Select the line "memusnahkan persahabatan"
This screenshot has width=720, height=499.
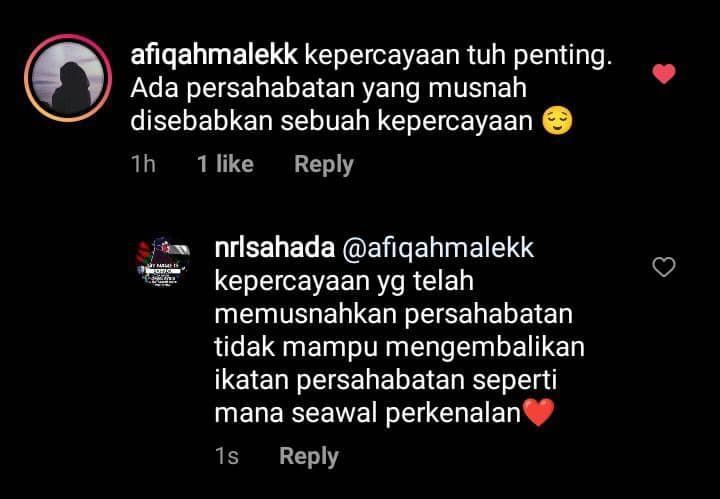[394, 314]
